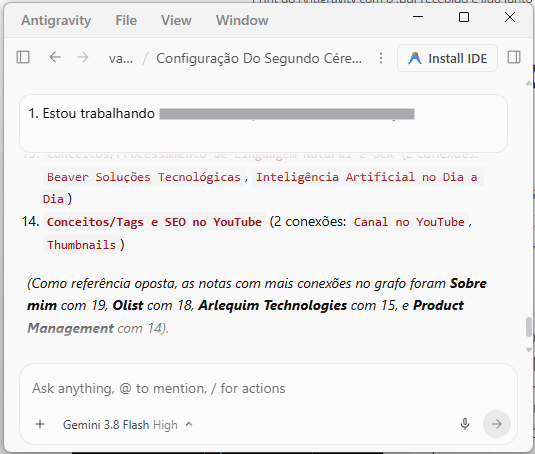Click the 'Configuração Do Segundo Cére...' title
This screenshot has width=535, height=454.
259,59
